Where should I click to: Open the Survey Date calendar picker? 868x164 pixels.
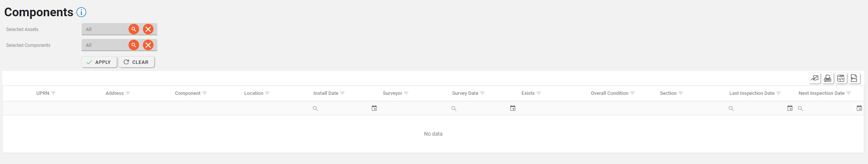tap(513, 108)
